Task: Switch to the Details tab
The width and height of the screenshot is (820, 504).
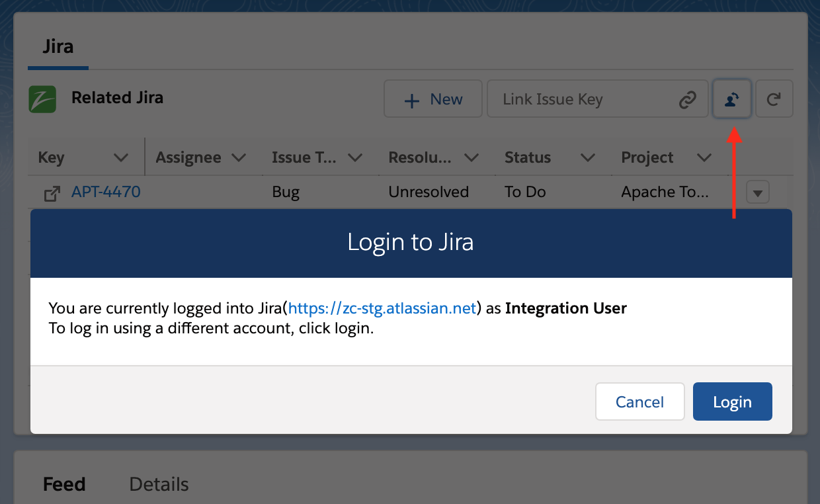Action: coord(159,484)
